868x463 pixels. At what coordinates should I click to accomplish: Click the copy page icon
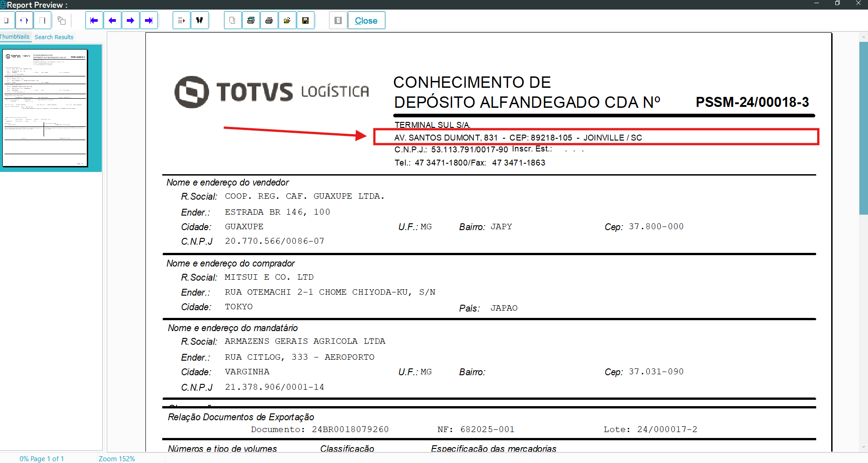pyautogui.click(x=232, y=20)
